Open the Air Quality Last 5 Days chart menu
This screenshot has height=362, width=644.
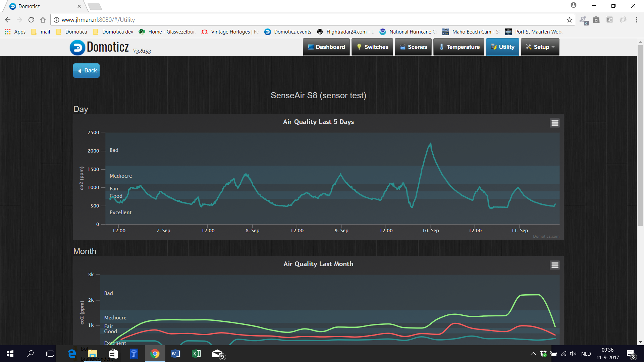pos(555,123)
